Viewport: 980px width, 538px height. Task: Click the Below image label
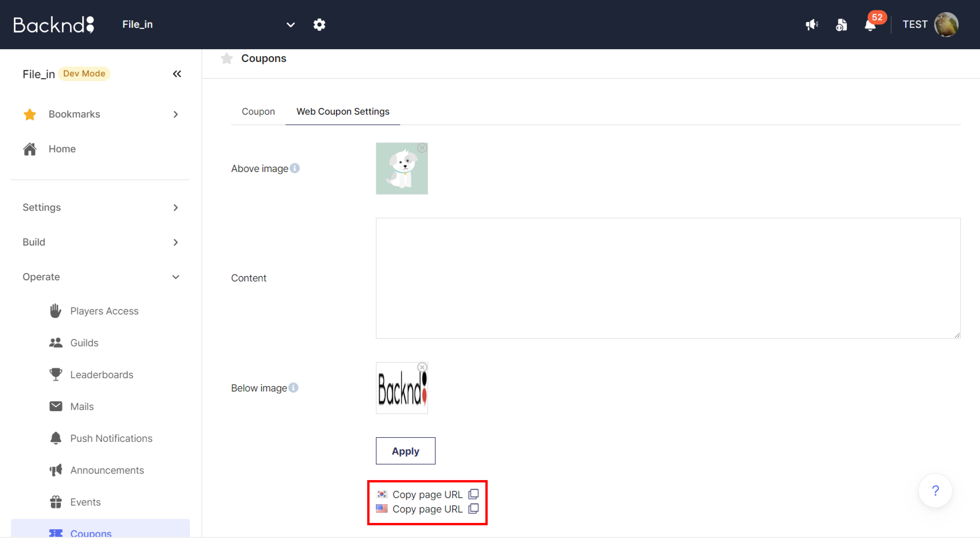pyautogui.click(x=259, y=388)
